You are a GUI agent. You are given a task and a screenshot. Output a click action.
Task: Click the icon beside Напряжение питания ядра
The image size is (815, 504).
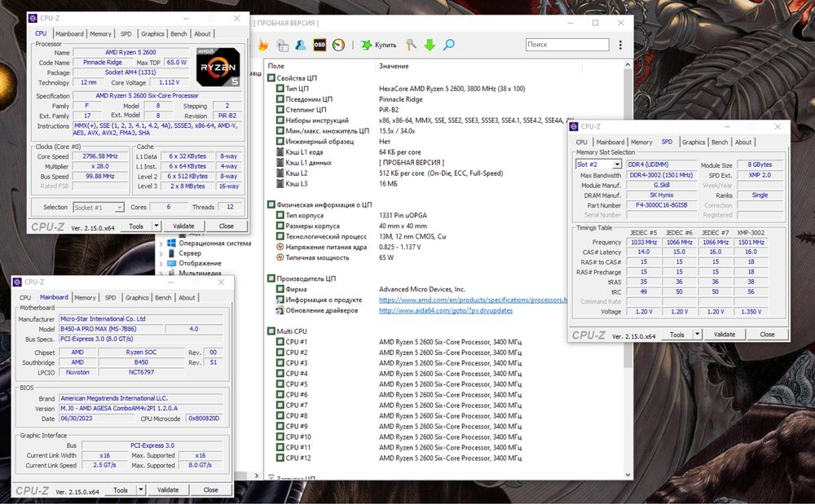(280, 247)
